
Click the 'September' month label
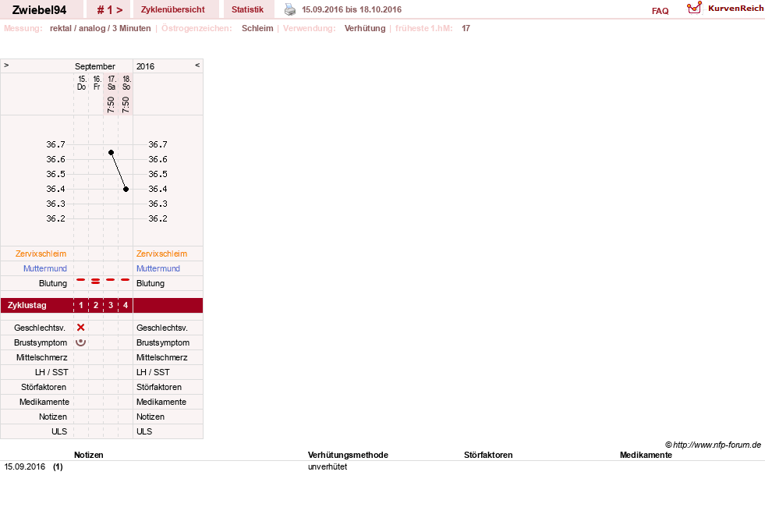pos(94,66)
